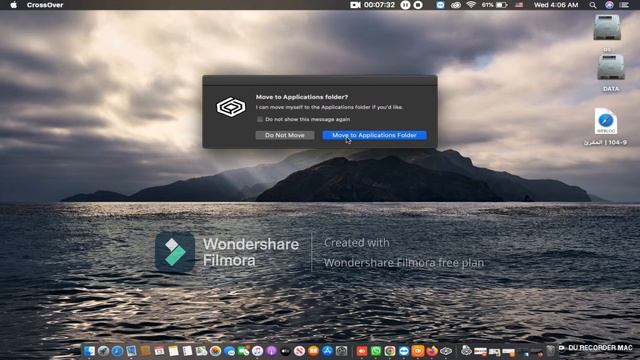
Task: Open News red icon in Dock
Action: pyautogui.click(x=300, y=351)
